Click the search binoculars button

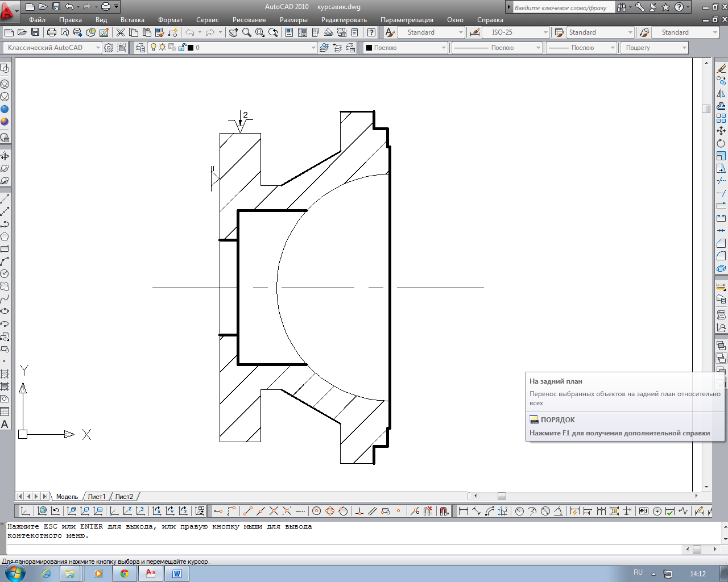(622, 7)
